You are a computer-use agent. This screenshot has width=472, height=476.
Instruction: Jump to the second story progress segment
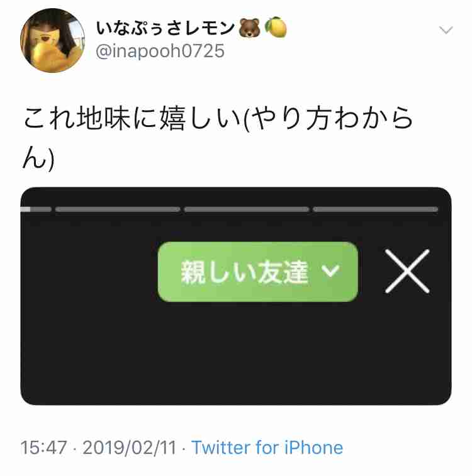click(x=118, y=209)
